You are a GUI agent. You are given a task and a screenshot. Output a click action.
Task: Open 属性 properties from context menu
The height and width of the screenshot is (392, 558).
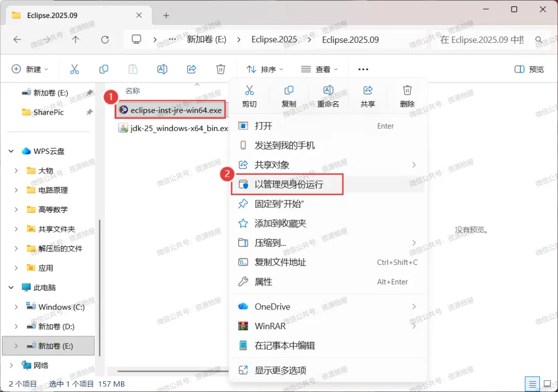328,282
